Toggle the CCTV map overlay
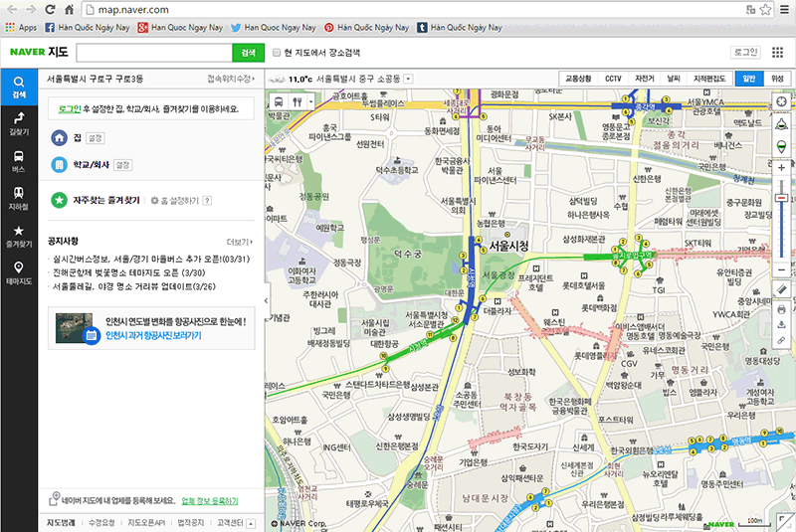 613,78
